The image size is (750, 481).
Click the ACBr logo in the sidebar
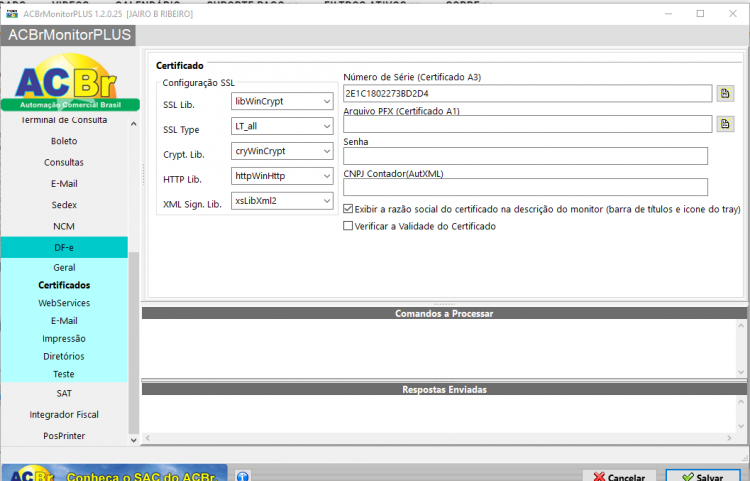70,82
